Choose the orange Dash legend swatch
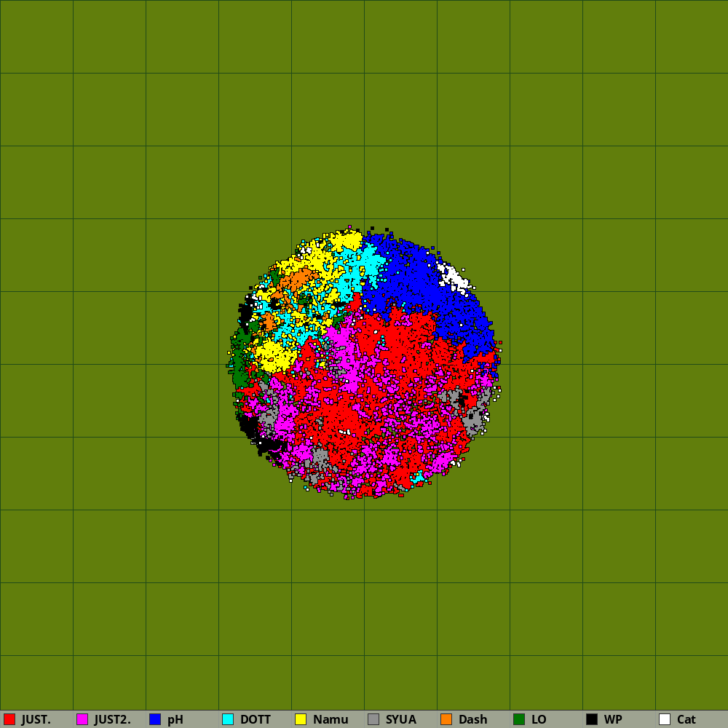728x728 pixels. click(446, 719)
